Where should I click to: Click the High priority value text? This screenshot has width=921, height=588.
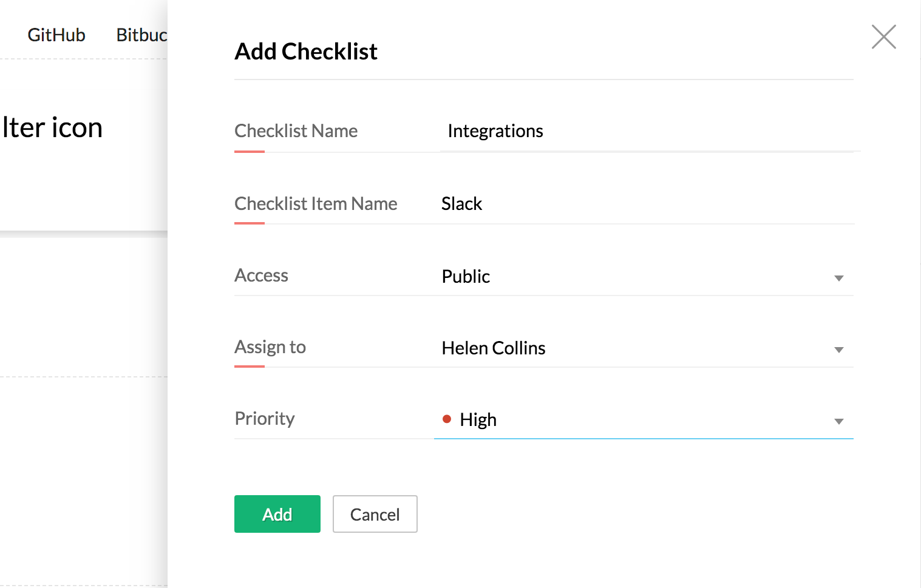click(x=478, y=420)
